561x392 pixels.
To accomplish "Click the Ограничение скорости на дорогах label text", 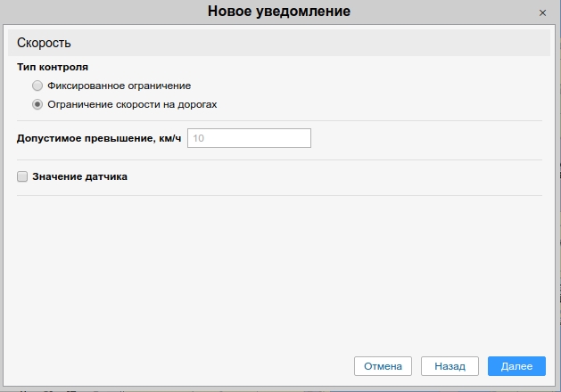I will click(132, 104).
